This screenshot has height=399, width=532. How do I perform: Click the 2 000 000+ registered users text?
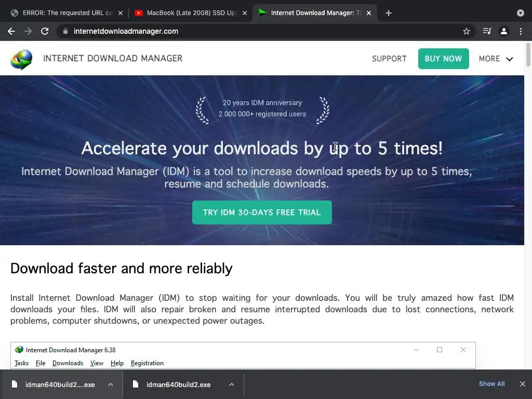click(262, 114)
